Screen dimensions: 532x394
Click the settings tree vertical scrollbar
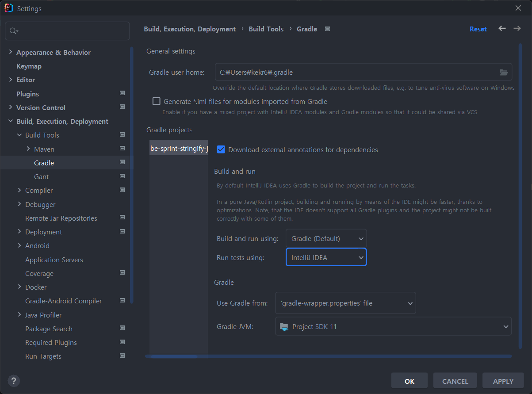tap(131, 175)
